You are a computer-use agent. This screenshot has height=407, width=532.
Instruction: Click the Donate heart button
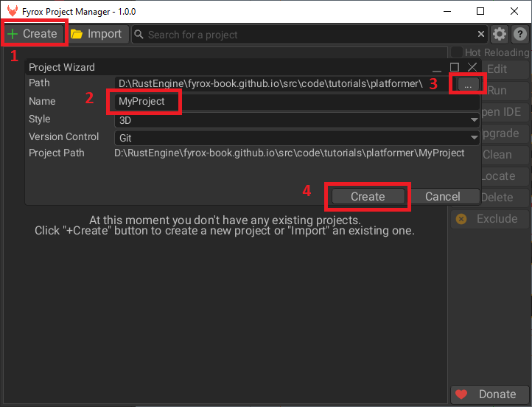click(x=489, y=394)
